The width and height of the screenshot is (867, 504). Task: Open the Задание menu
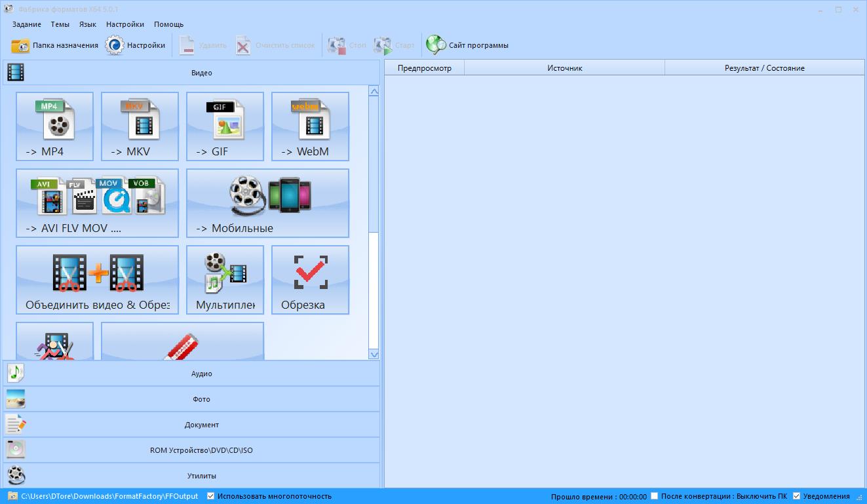26,24
